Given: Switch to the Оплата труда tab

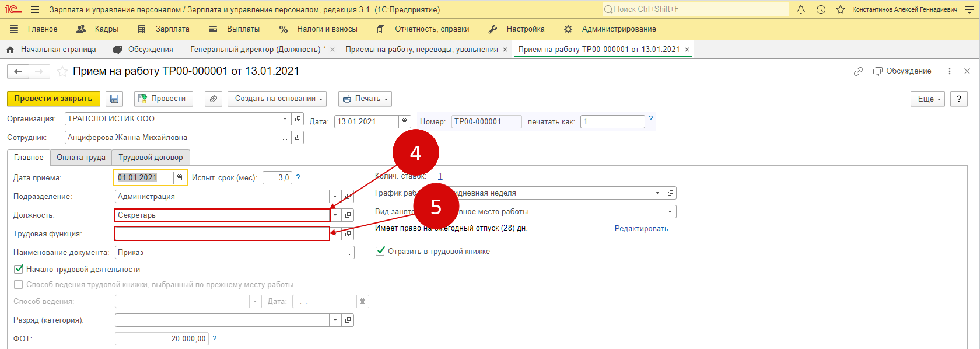Looking at the screenshot, I should [80, 158].
